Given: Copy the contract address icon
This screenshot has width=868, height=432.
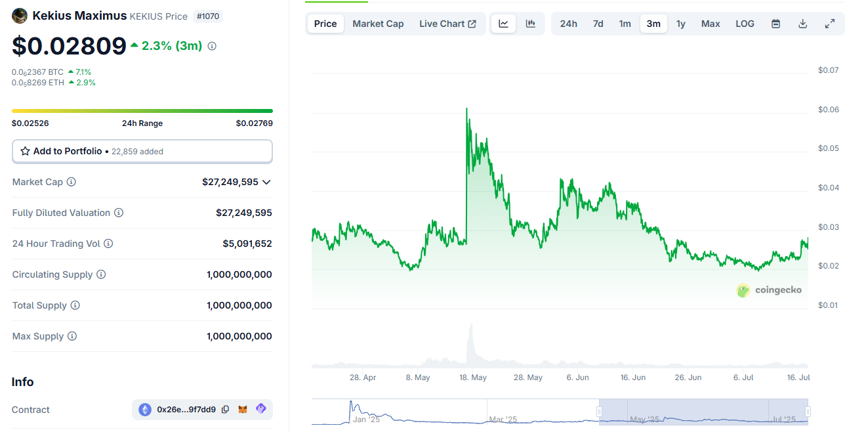Looking at the screenshot, I should (225, 409).
